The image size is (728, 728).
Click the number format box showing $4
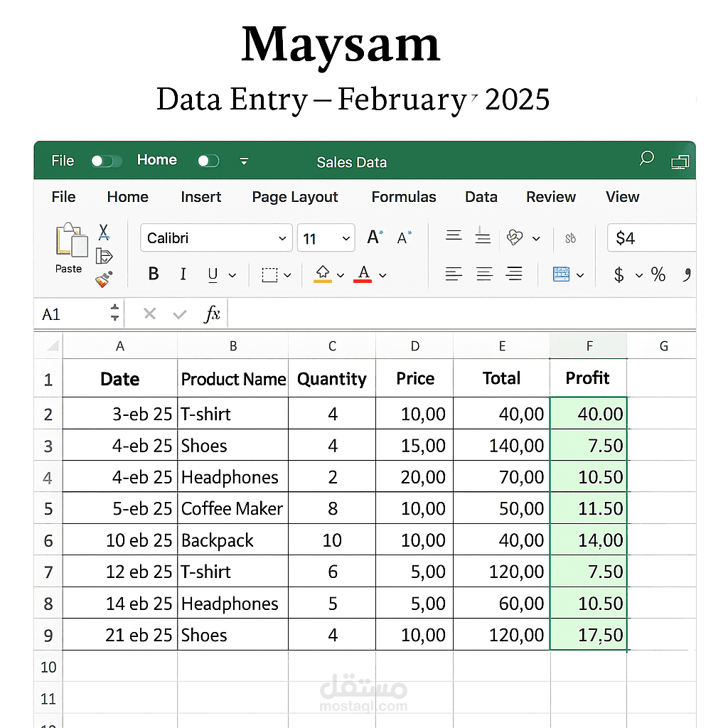[x=651, y=237]
